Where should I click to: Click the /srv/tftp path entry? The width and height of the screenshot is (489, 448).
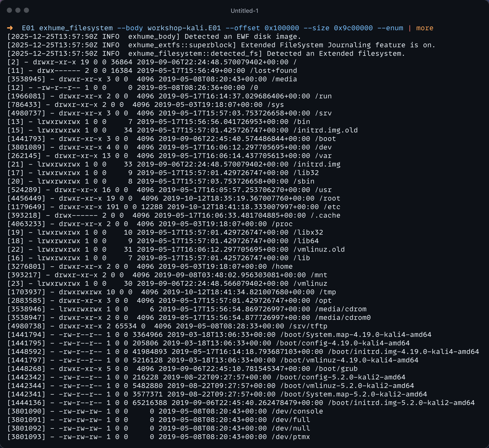308,326
